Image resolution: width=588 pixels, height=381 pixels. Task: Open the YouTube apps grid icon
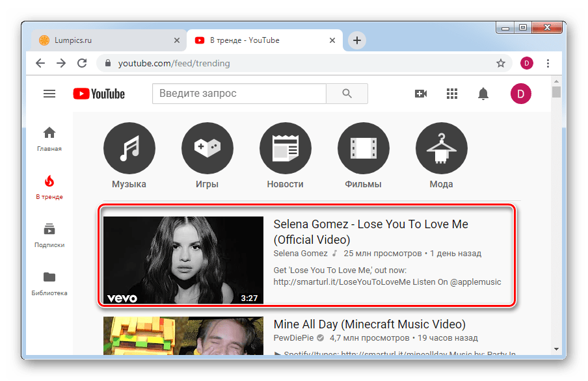click(x=452, y=94)
